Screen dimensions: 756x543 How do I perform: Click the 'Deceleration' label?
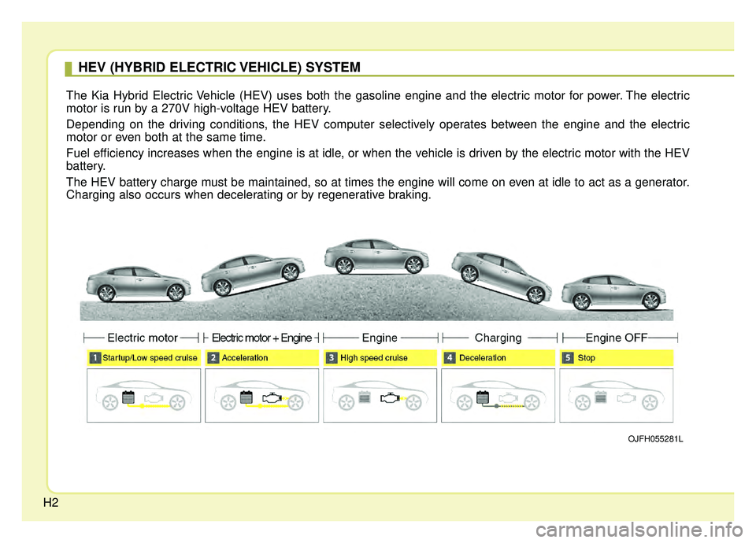point(482,358)
